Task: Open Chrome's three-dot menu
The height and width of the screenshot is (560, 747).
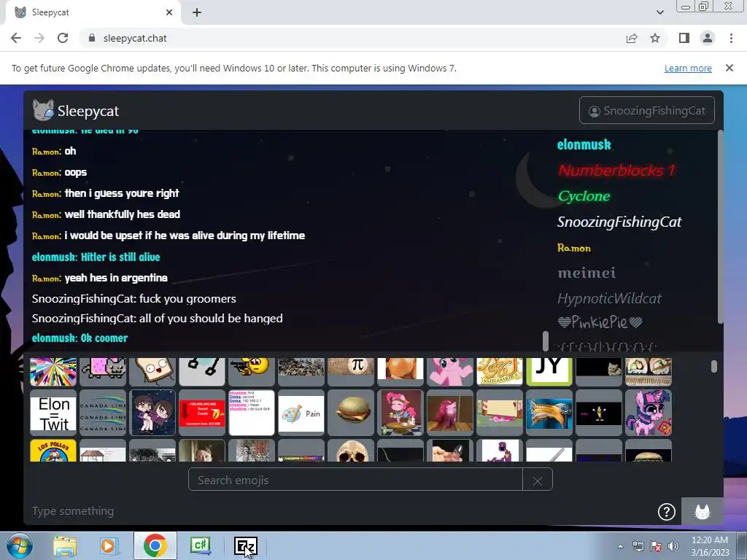Action: pos(731,38)
